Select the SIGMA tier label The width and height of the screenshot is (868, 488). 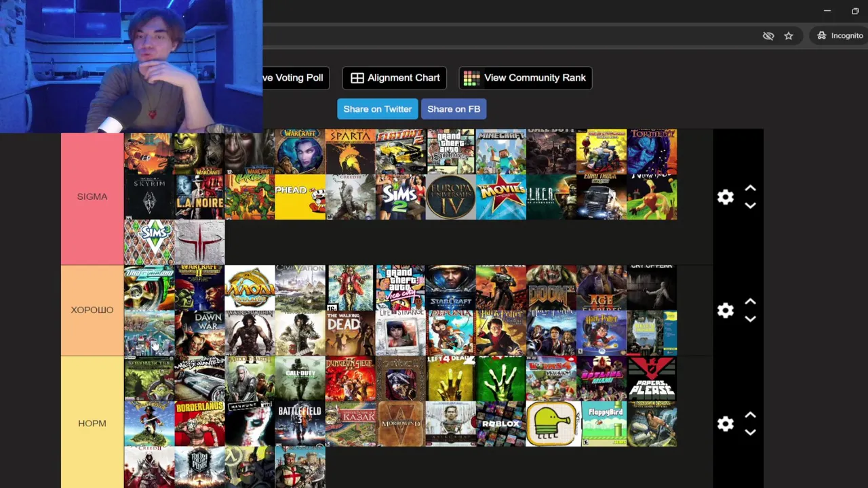coord(92,197)
